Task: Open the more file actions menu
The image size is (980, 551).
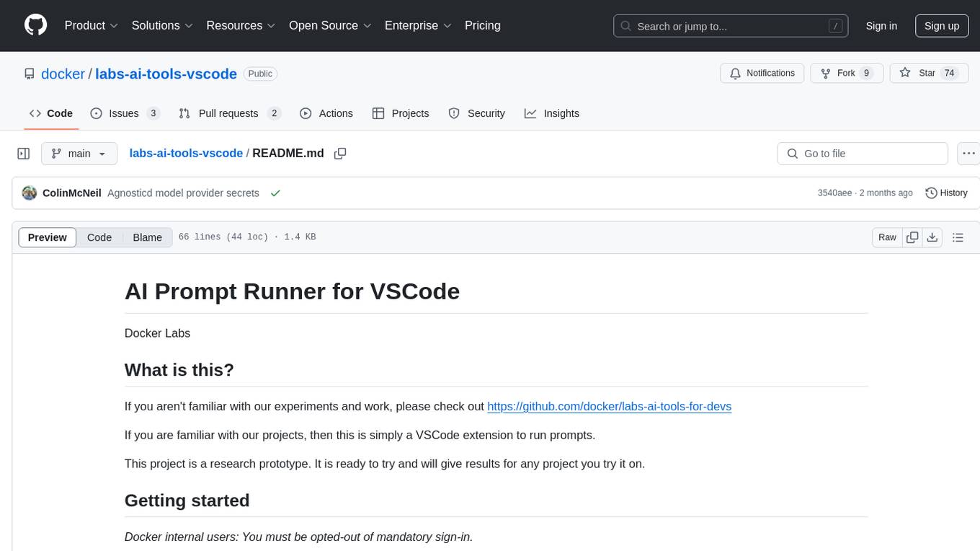Action: pos(968,154)
